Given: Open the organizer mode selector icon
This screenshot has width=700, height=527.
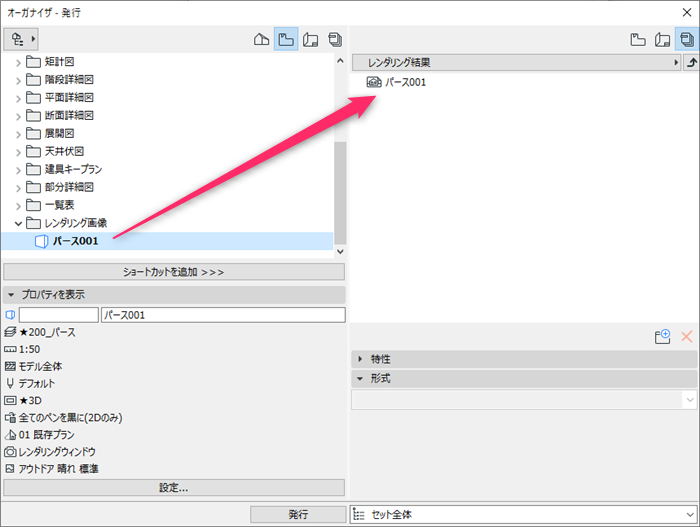Looking at the screenshot, I should (21, 39).
